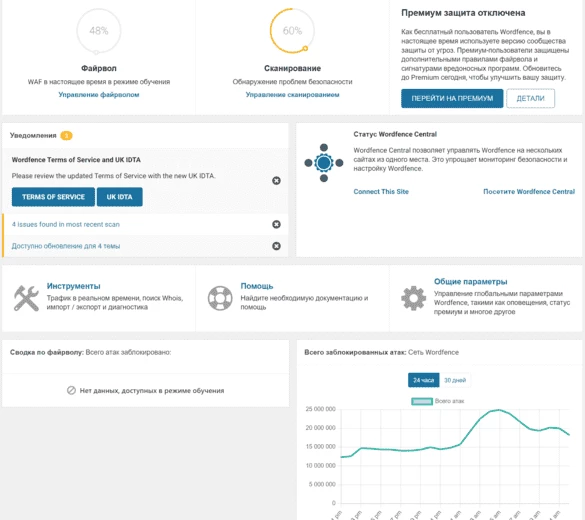The width and height of the screenshot is (585, 520).
Task: Switch the chart to 30 дней
Action: click(x=455, y=380)
